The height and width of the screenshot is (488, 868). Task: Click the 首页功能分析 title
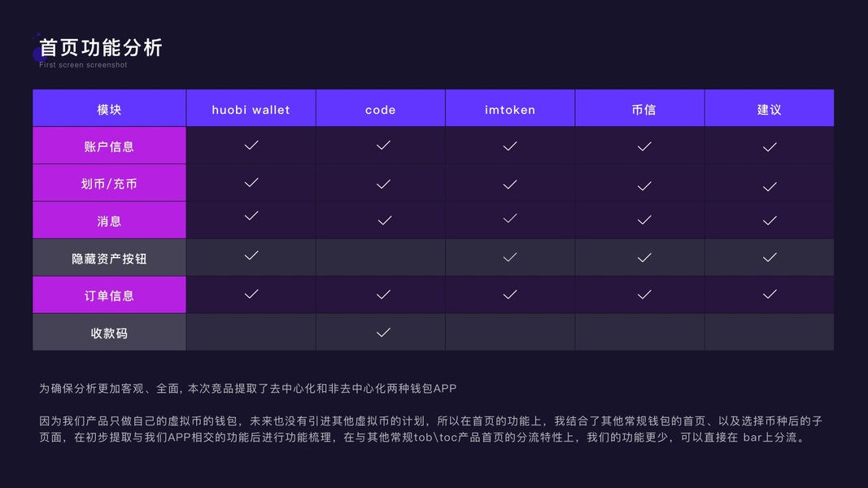101,47
